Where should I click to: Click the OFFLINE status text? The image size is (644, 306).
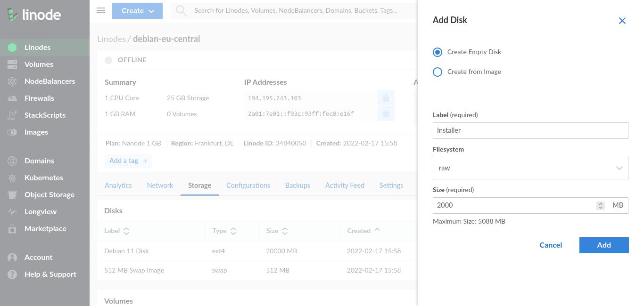point(132,60)
